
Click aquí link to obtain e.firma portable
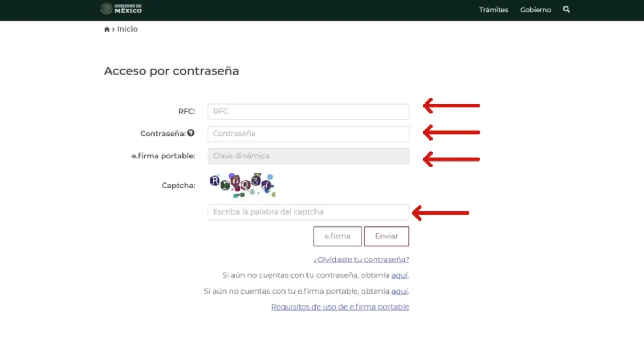[x=399, y=291]
